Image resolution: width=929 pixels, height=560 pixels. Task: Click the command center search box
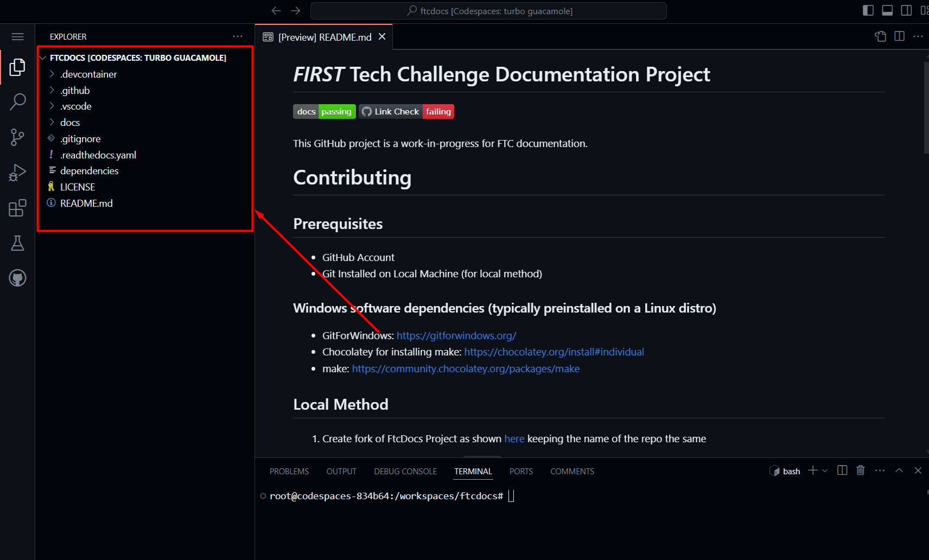point(488,11)
